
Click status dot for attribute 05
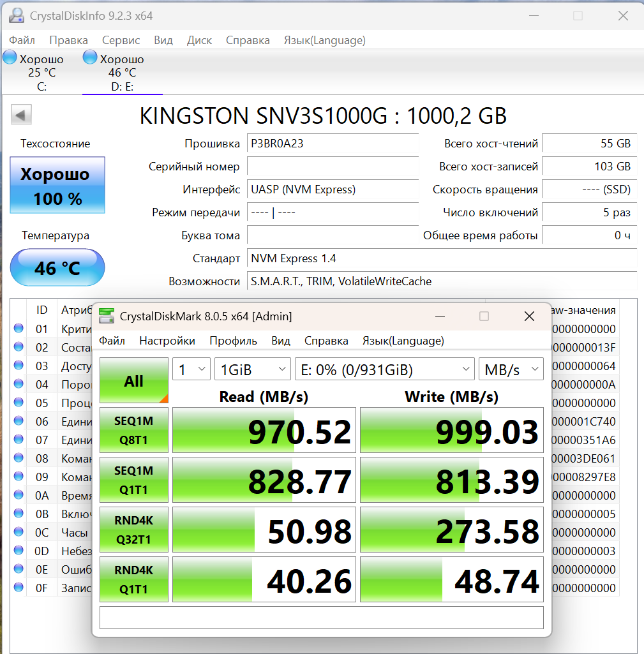pos(19,402)
